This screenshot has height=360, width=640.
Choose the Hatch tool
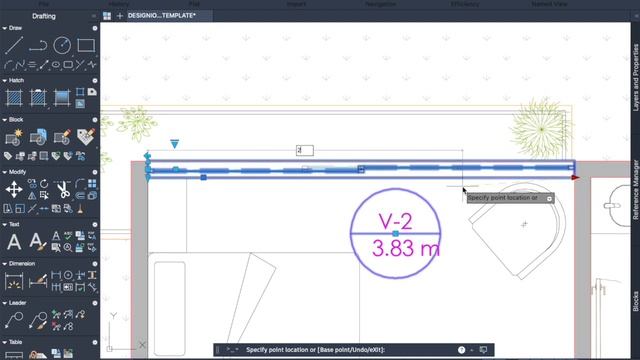14,98
